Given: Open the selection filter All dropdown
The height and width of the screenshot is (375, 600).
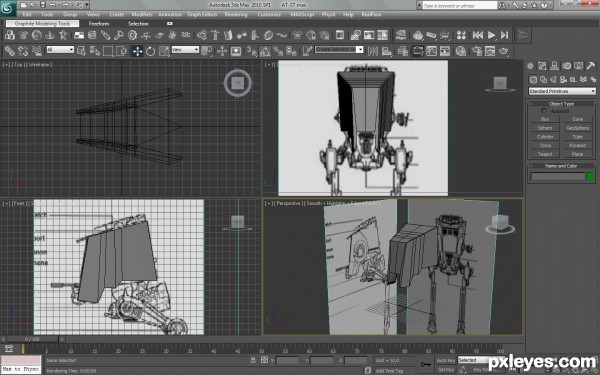Looking at the screenshot, I should [60, 49].
